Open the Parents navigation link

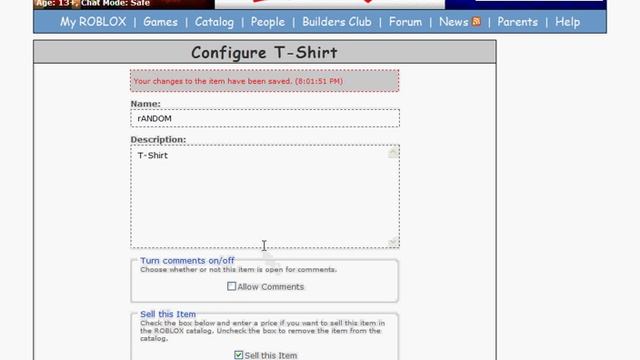click(517, 22)
